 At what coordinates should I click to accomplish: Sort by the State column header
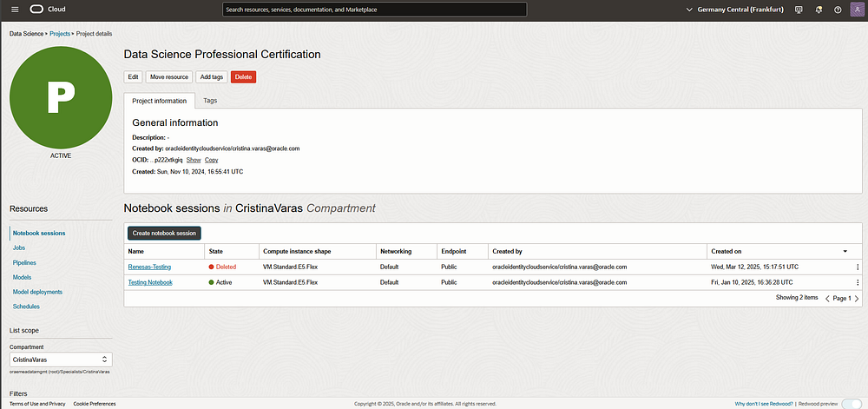click(215, 251)
